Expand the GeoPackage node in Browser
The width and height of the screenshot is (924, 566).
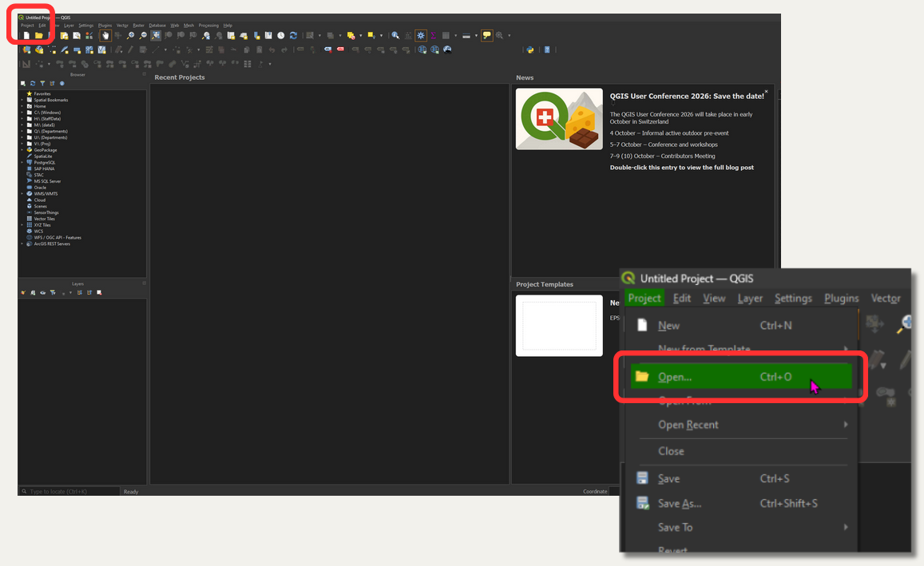tap(22, 150)
